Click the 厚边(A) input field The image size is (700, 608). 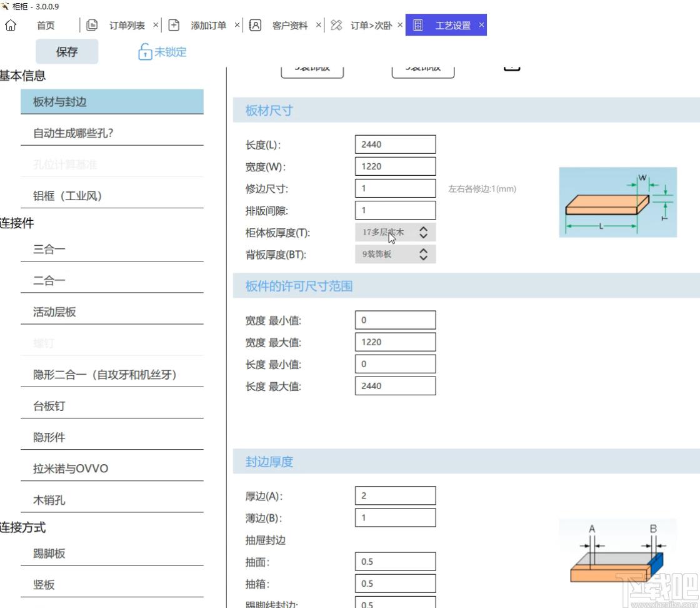click(x=395, y=495)
